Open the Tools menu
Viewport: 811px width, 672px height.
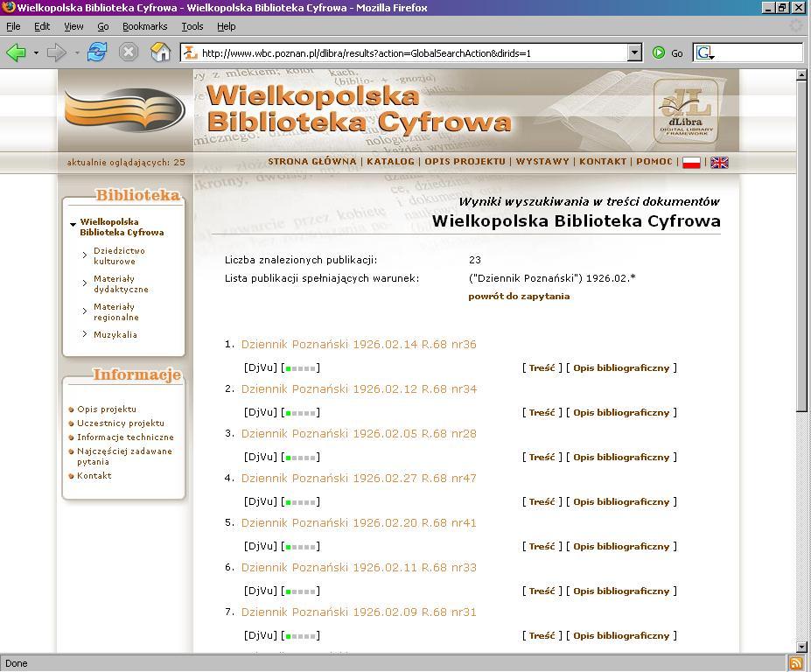(192, 26)
